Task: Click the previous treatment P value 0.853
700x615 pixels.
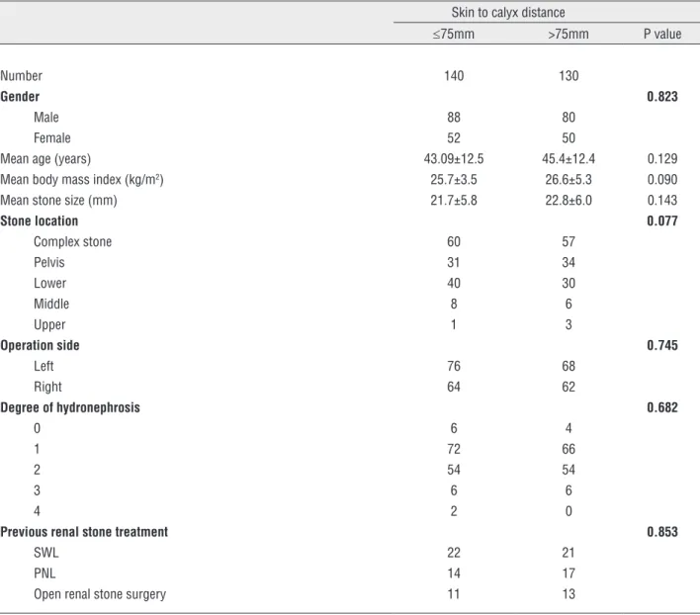Action: [662, 532]
